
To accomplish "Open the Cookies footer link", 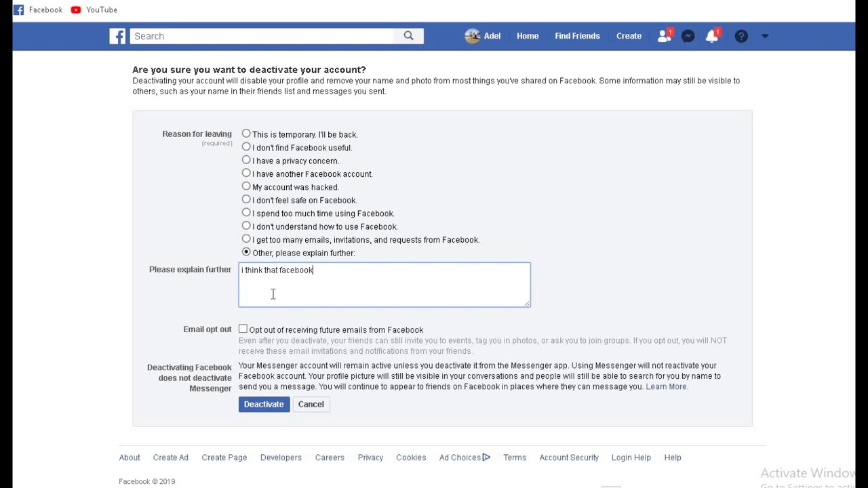I will (411, 457).
